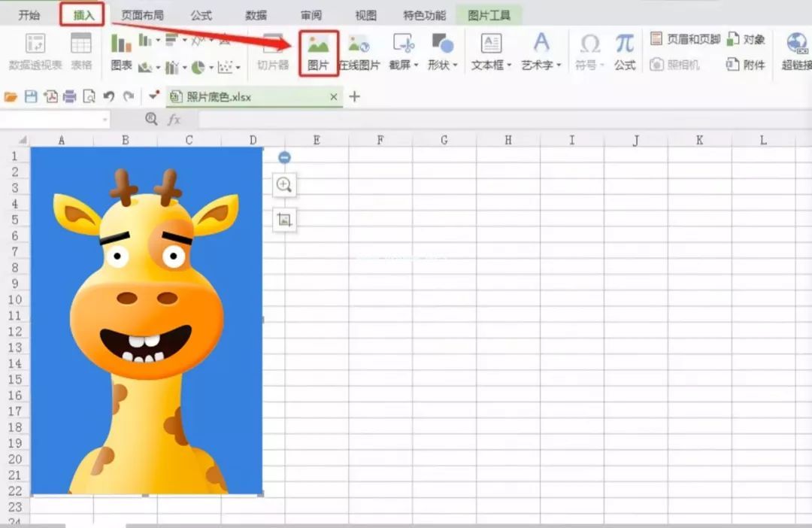Insert a 图表 chart
812x528 pixels.
click(x=121, y=51)
